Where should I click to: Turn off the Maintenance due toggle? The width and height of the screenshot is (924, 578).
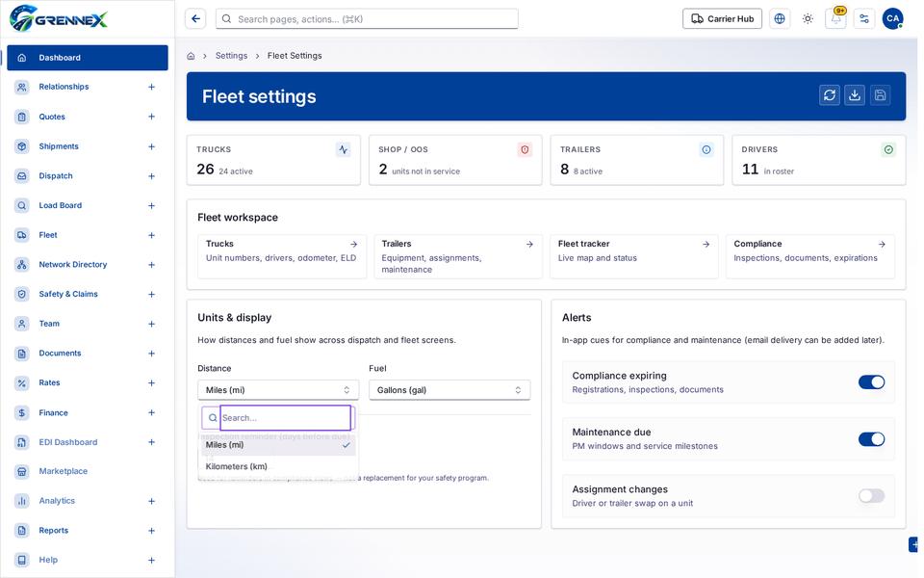[872, 439]
